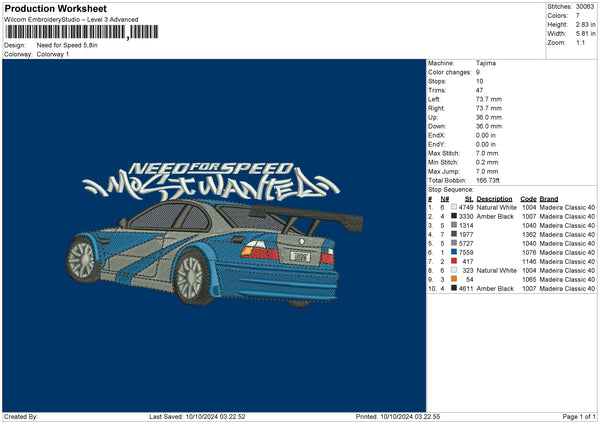Click the Trims value "47"
Viewport: 600px width, 424px height.
pos(479,90)
